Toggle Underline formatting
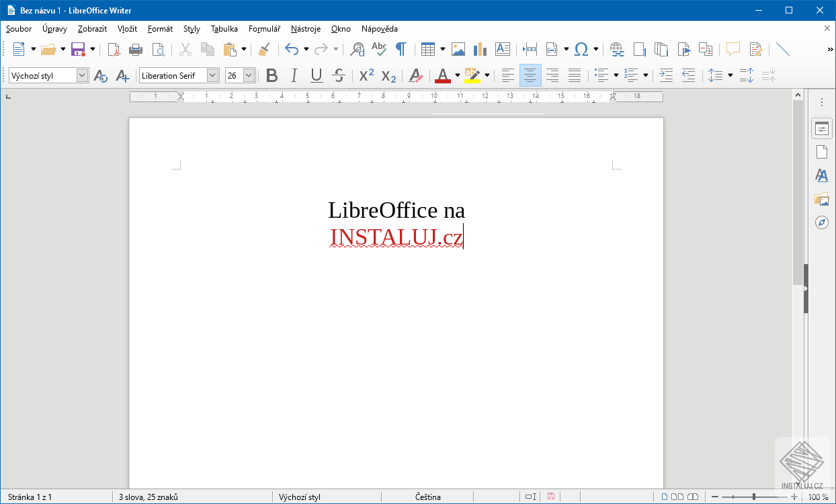The height and width of the screenshot is (504, 836). (x=317, y=75)
